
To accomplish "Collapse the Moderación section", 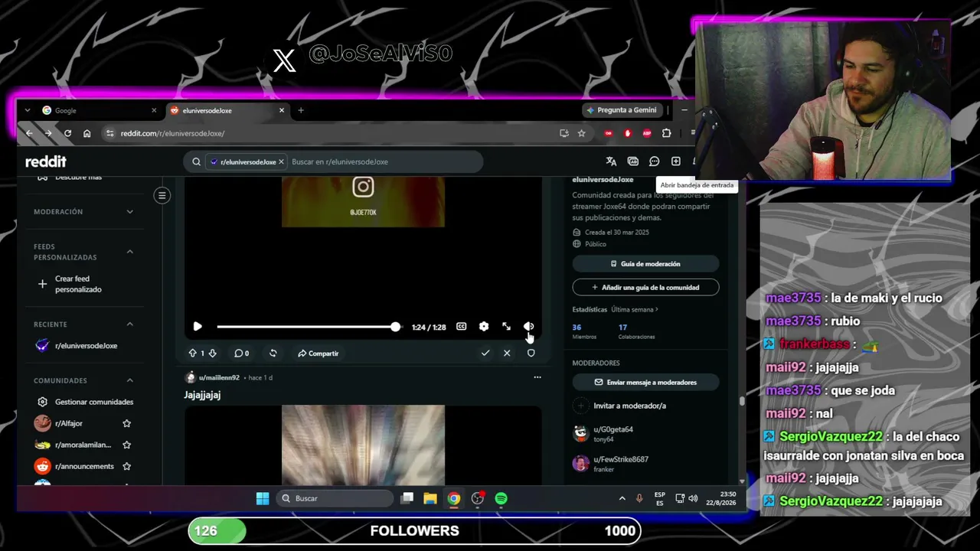I will click(x=129, y=212).
